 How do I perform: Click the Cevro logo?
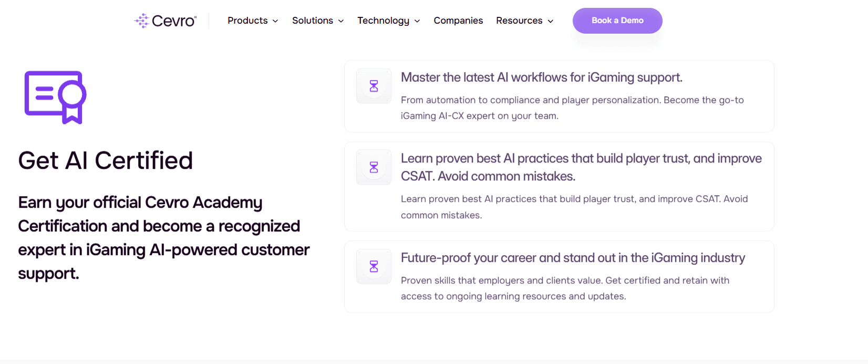pos(165,21)
